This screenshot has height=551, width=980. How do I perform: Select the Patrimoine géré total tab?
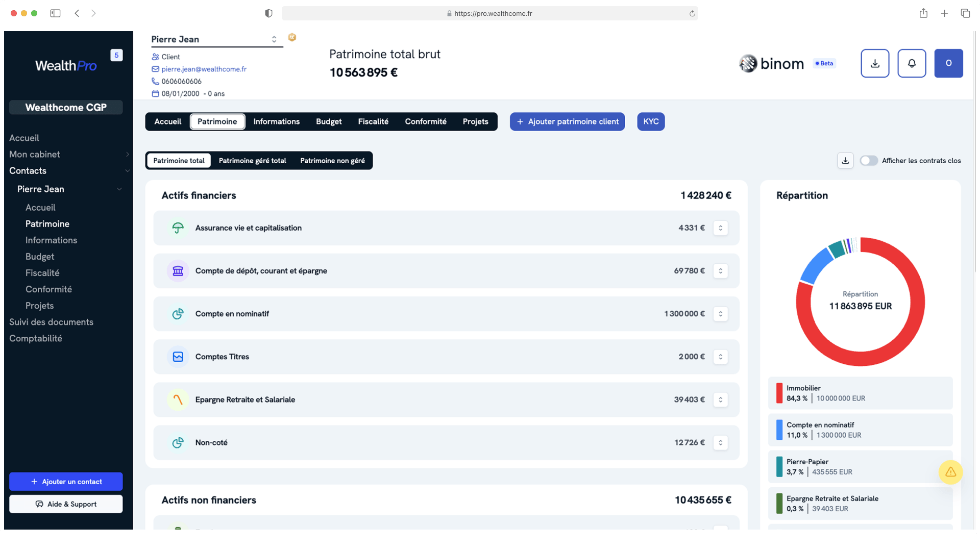click(252, 161)
